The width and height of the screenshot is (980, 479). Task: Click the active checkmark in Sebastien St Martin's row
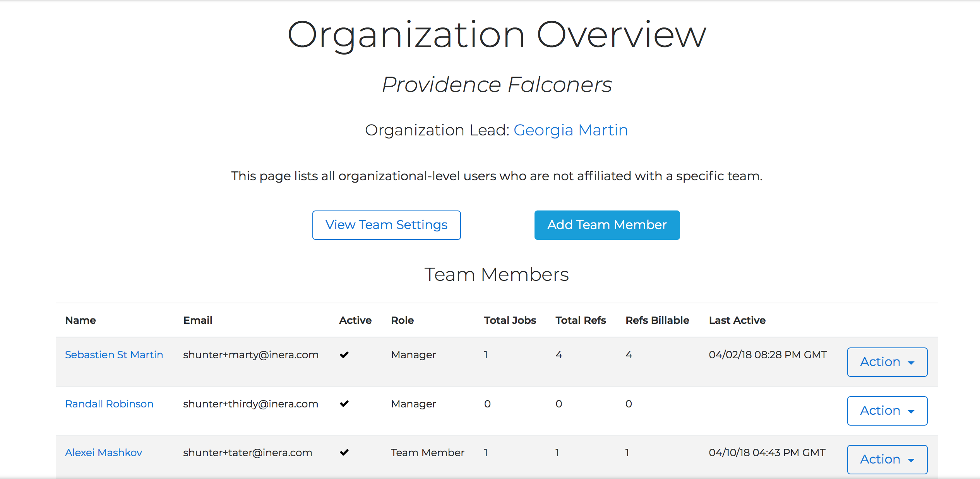344,355
